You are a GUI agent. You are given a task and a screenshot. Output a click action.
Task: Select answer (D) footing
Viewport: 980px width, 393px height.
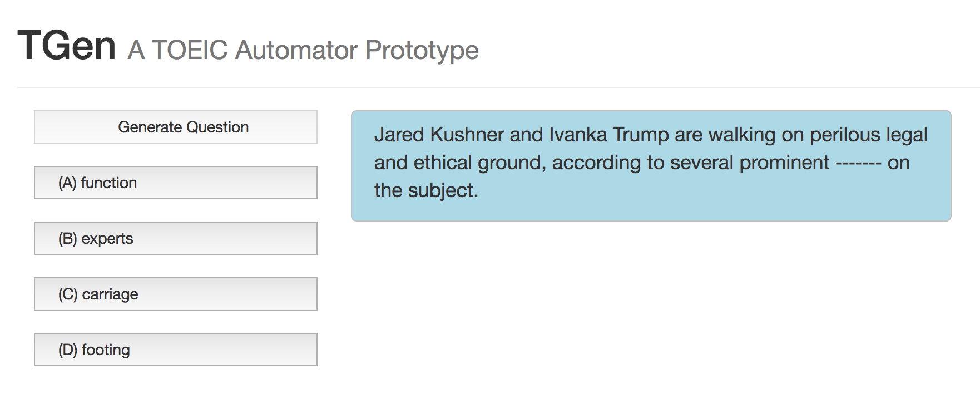(176, 350)
